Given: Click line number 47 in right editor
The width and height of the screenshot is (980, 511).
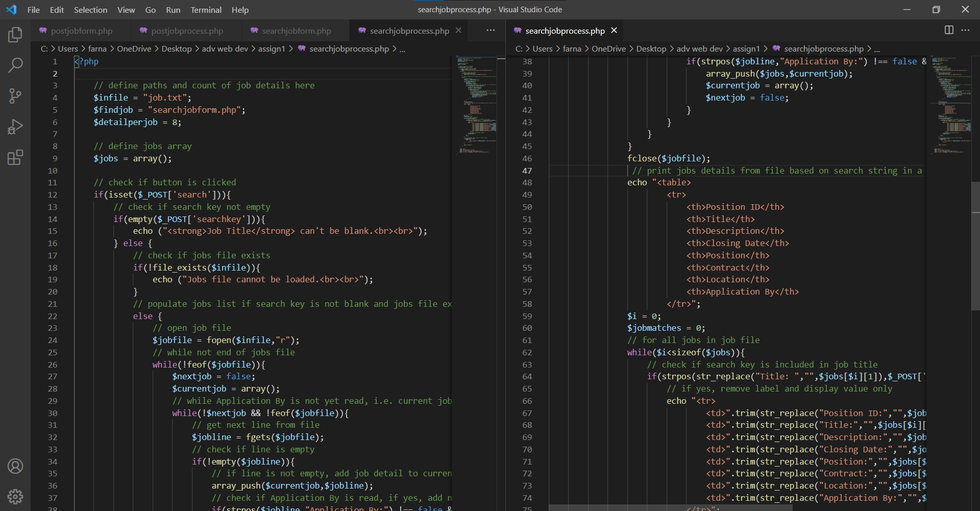Looking at the screenshot, I should tap(527, 171).
